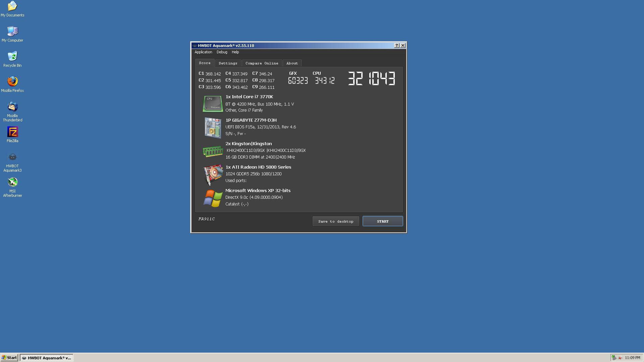The image size is (644, 362).
Task: Click the FA911C code text
Action: 206,219
